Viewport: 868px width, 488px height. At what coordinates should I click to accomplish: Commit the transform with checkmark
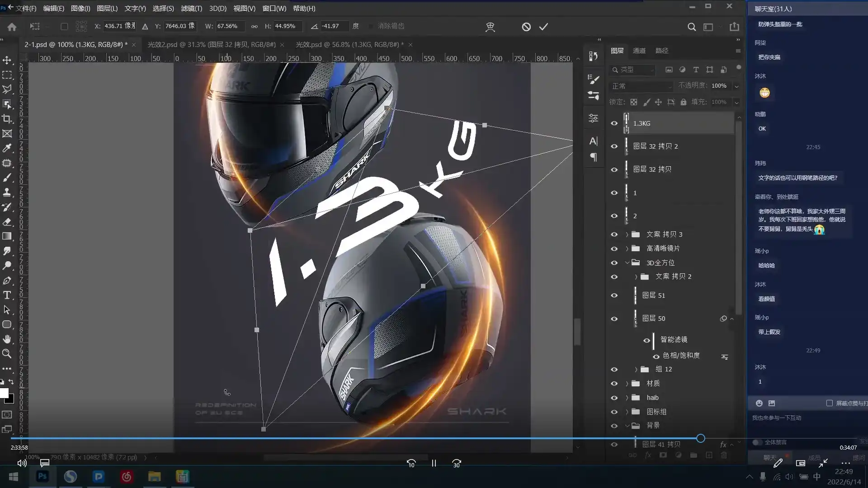click(543, 27)
